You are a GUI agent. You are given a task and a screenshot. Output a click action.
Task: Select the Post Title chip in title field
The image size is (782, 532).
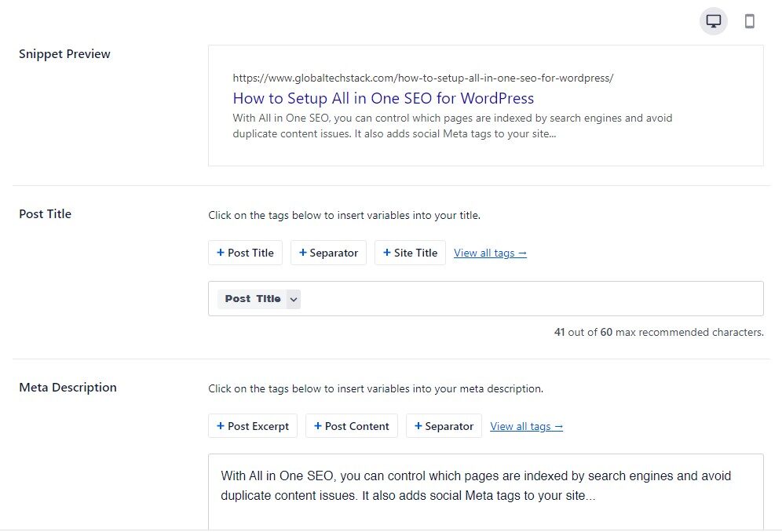pos(252,299)
